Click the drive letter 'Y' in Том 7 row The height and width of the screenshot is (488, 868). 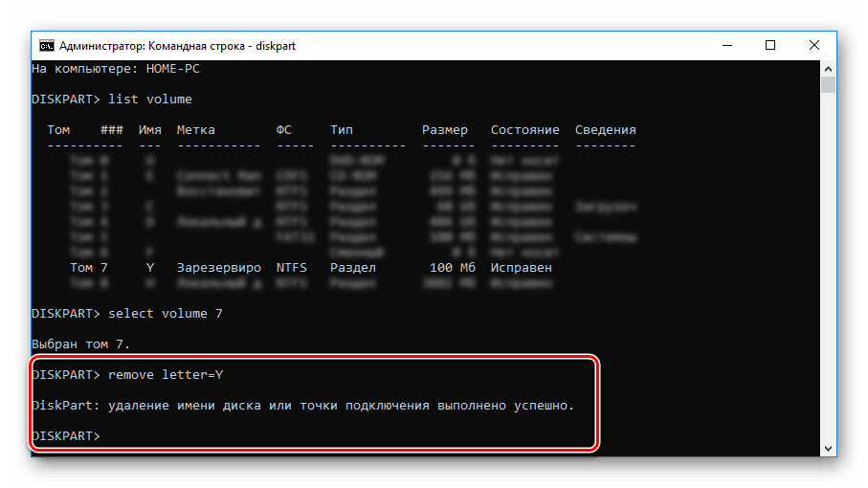150,268
